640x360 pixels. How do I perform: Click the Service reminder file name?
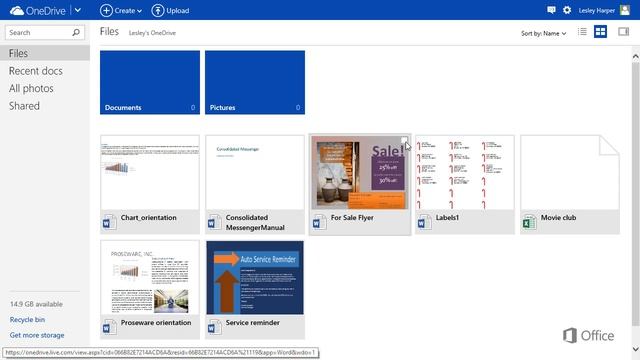point(253,322)
